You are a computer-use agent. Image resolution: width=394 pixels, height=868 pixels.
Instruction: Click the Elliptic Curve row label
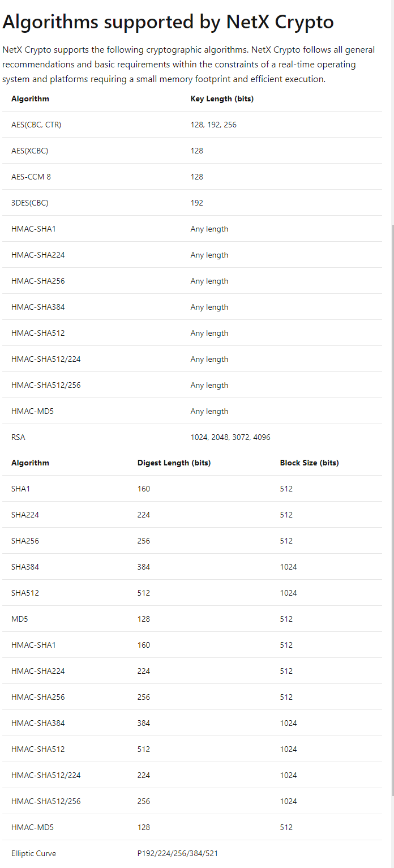pyautogui.click(x=34, y=853)
